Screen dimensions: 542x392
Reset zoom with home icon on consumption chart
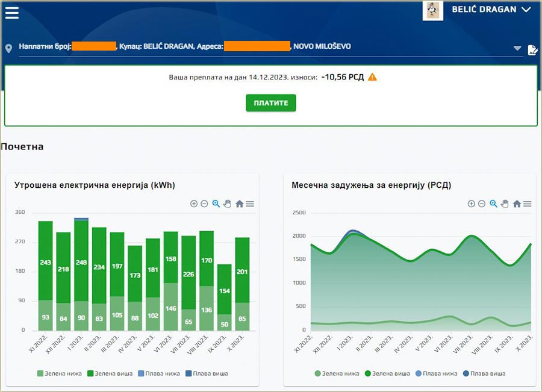coord(239,204)
